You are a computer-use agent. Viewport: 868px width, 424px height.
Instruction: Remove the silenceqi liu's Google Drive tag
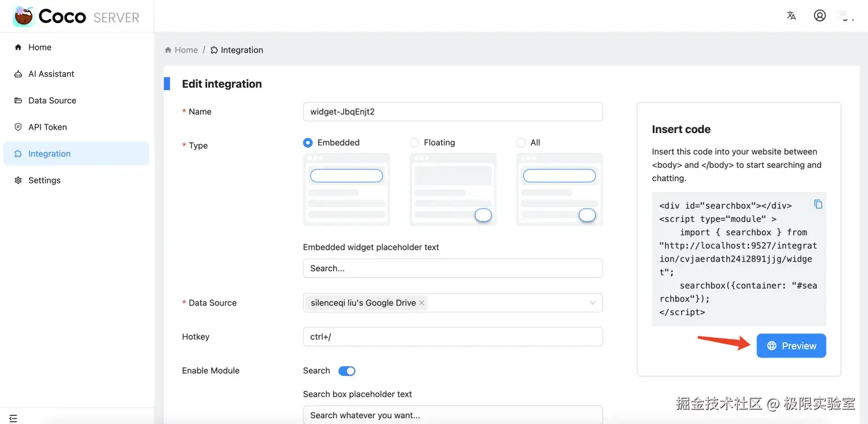(421, 303)
